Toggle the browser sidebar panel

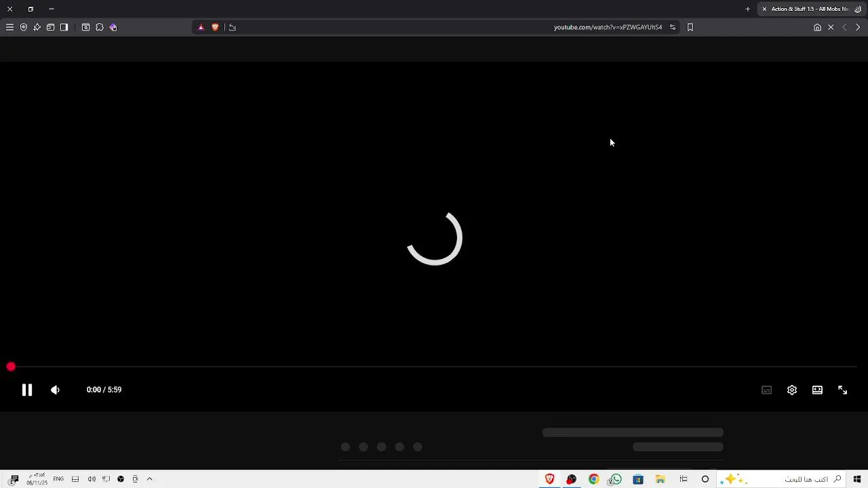(x=64, y=27)
